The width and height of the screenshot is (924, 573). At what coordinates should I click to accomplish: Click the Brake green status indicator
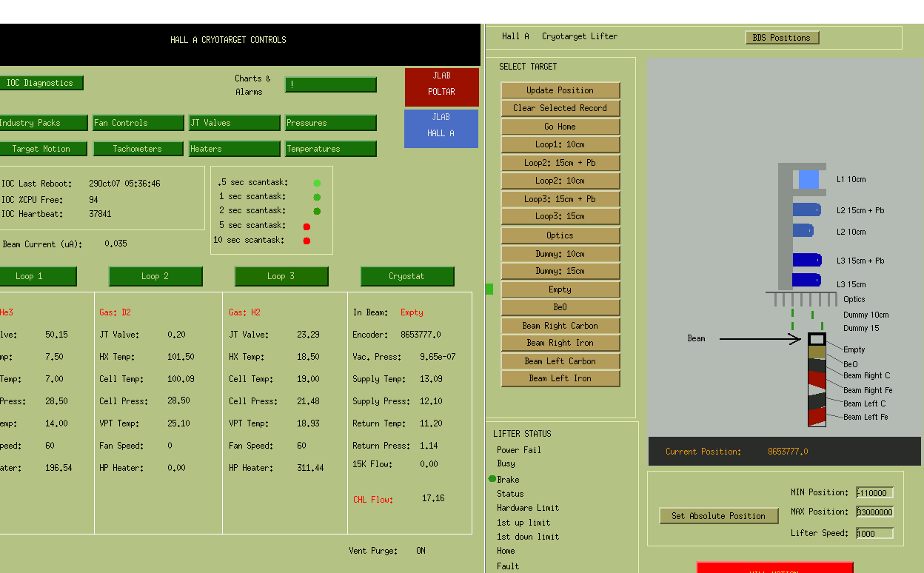tap(492, 479)
